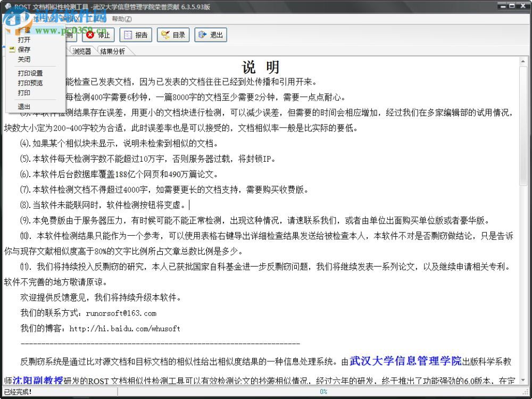Select 打开 from the file menu

coord(24,39)
